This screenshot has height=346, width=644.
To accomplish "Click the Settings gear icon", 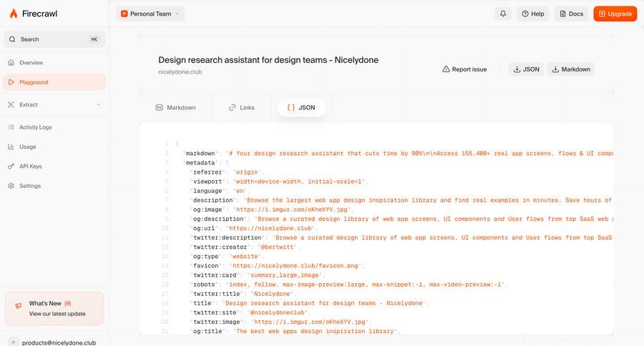I will (x=11, y=186).
